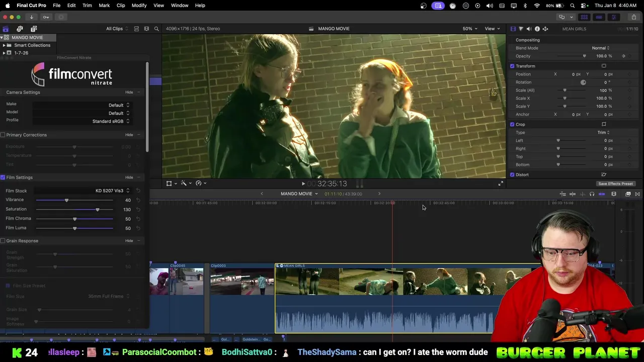This screenshot has height=362, width=644.
Task: Open the Apple menu
Action: [x=8, y=6]
